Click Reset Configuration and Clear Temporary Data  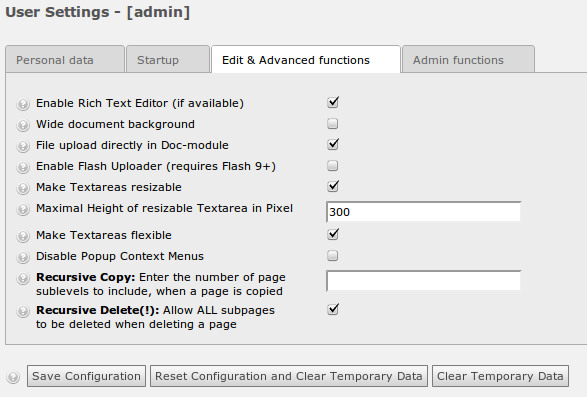289,376
